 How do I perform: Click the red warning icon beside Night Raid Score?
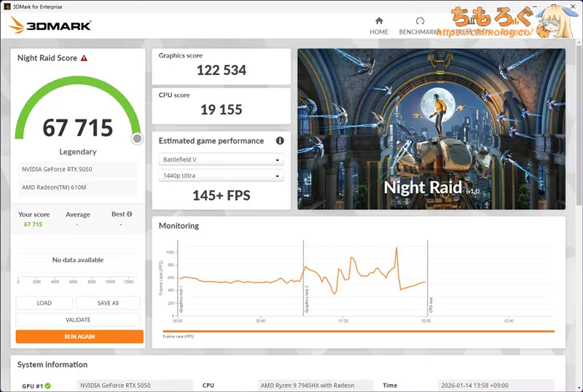(84, 58)
